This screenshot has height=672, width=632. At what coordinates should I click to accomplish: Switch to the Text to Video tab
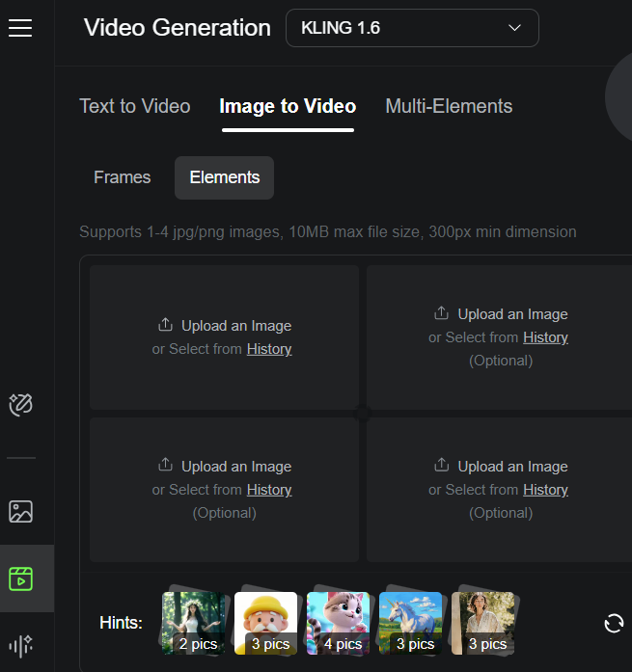(x=135, y=106)
